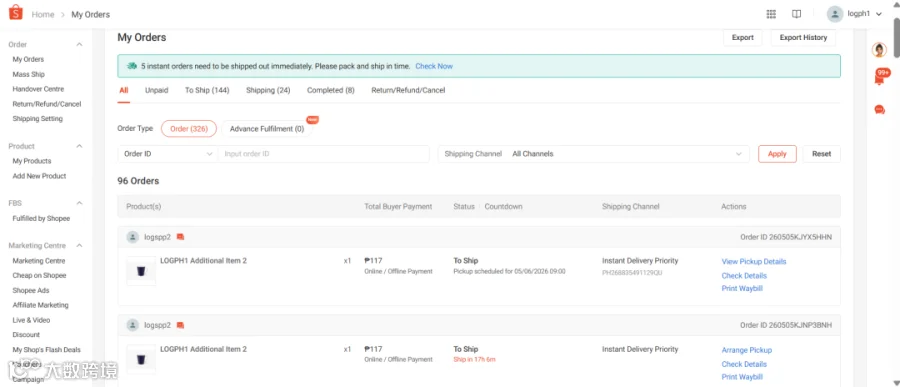Open Shipping Setting in sidebar
Image resolution: width=900 pixels, height=387 pixels.
pyautogui.click(x=38, y=119)
